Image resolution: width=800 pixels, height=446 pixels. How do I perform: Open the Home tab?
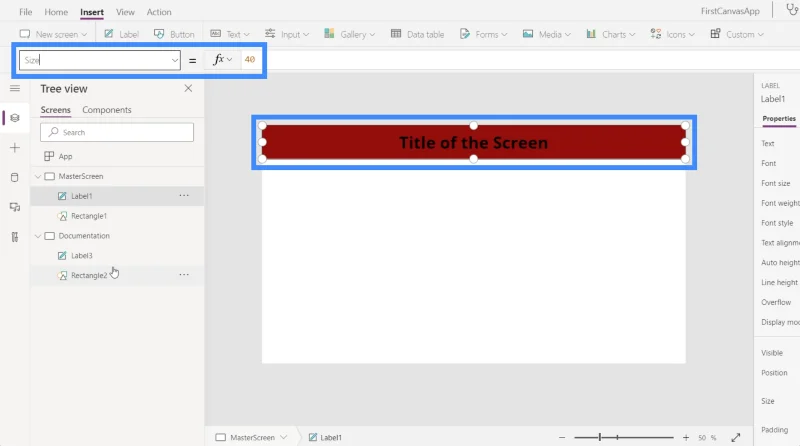click(56, 12)
